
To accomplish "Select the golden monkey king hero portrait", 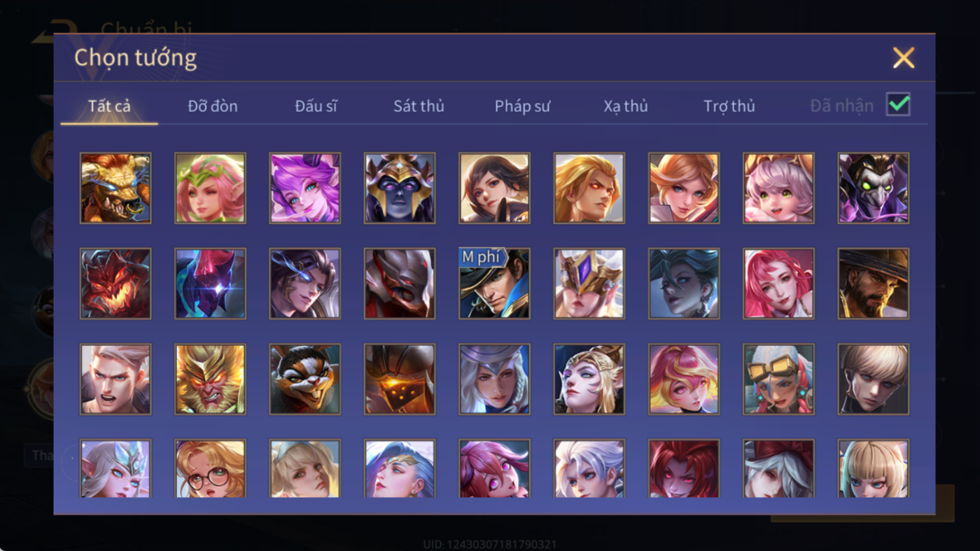I will [210, 379].
